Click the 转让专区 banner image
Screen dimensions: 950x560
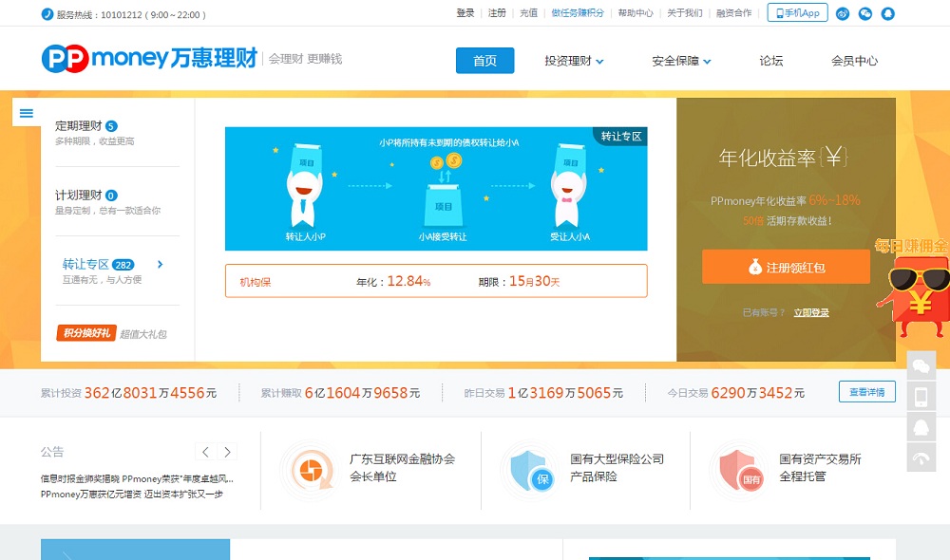436,188
